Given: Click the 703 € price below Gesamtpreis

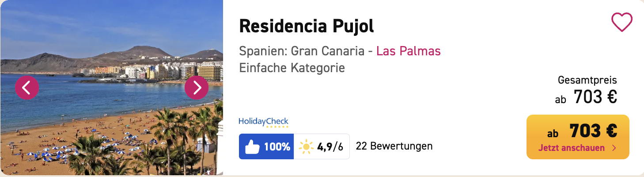Looking at the screenshot, I should tap(595, 97).
